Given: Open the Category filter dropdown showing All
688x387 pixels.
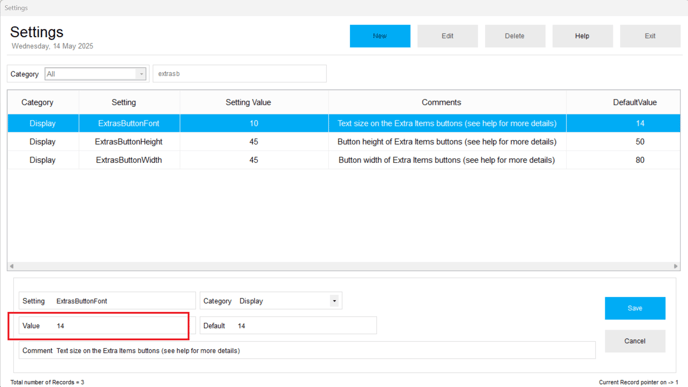Looking at the screenshot, I should [x=95, y=74].
